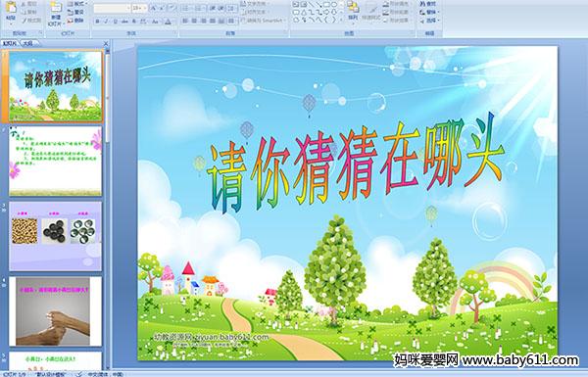Select the rectangle shape in shapes gallery
The width and height of the screenshot is (588, 377).
326,5
